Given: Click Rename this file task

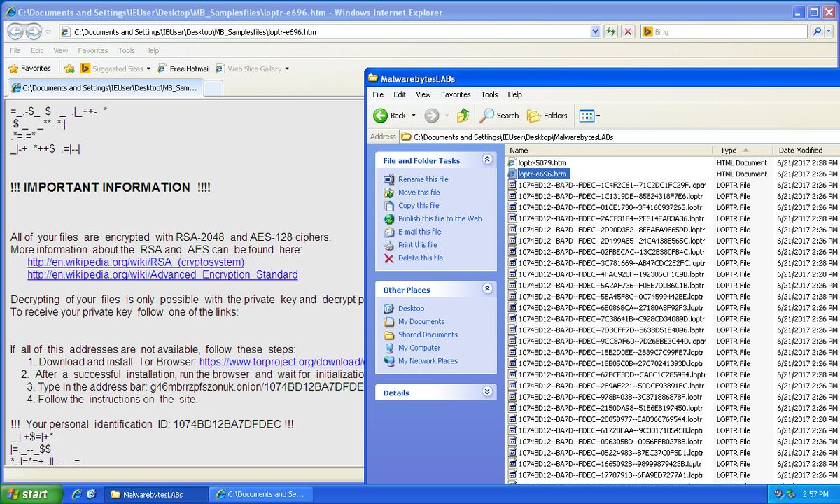Looking at the screenshot, I should 423,179.
